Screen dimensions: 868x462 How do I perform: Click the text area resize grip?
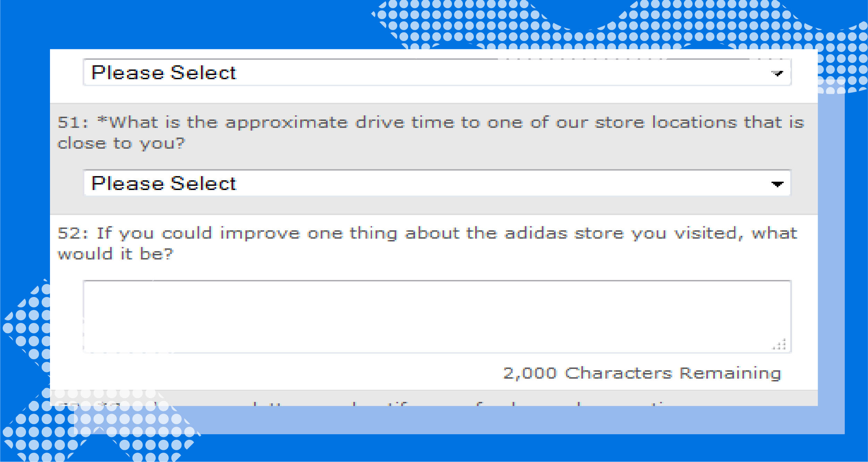[779, 344]
